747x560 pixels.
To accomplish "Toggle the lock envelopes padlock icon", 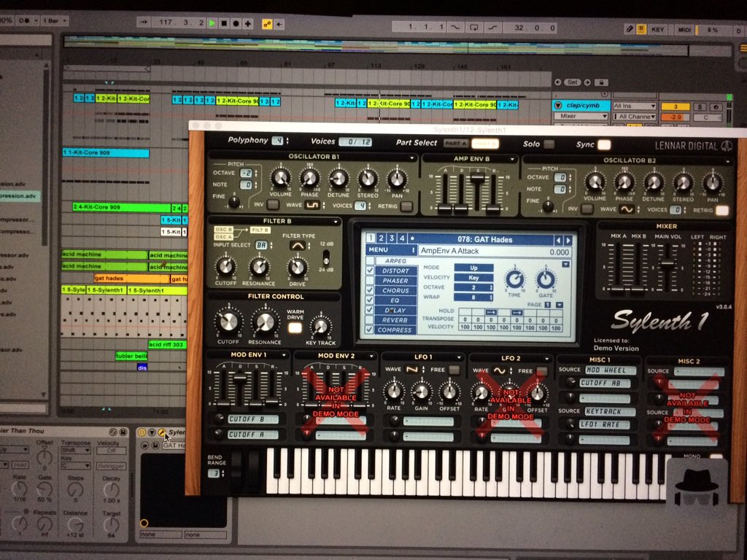I will coord(601,82).
